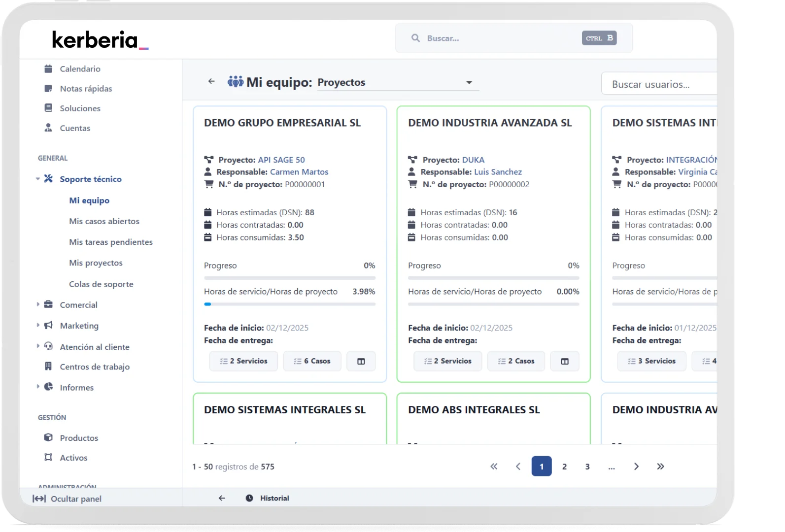Viewport: 785px width, 532px height.
Task: Click the CTRL B shortcut badge
Action: point(599,38)
